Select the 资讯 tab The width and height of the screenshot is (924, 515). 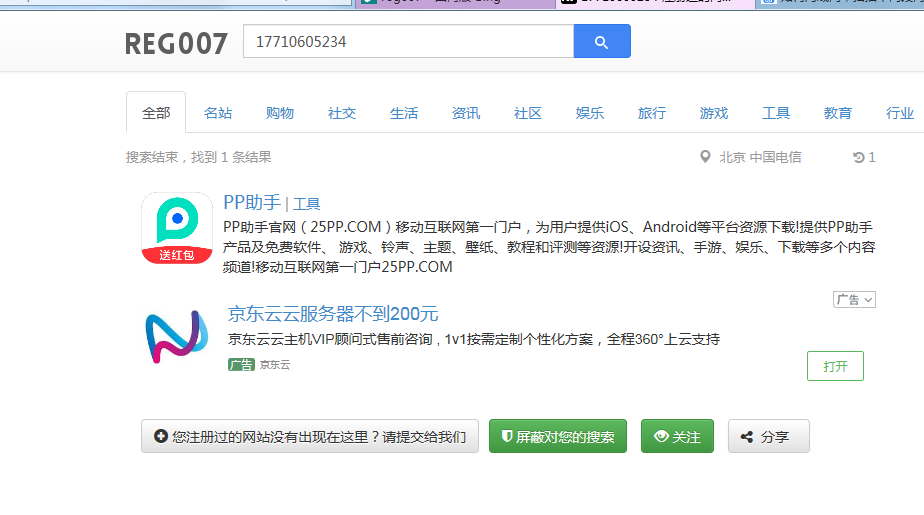tap(466, 113)
